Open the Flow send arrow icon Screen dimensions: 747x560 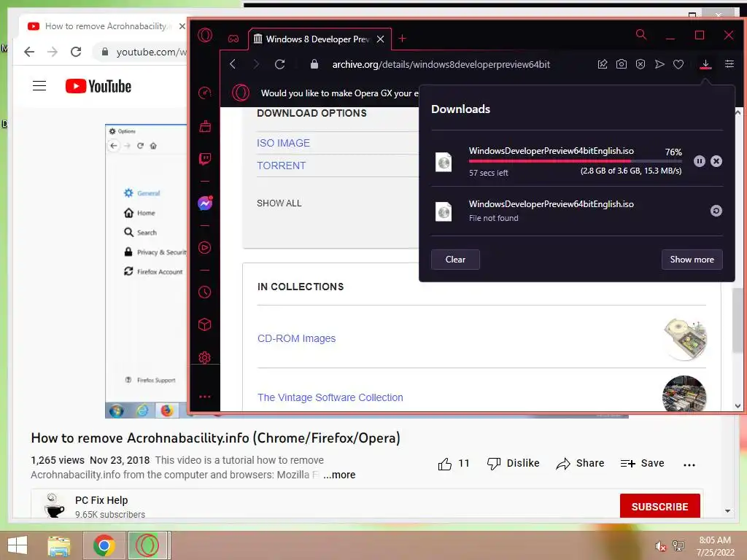[659, 64]
